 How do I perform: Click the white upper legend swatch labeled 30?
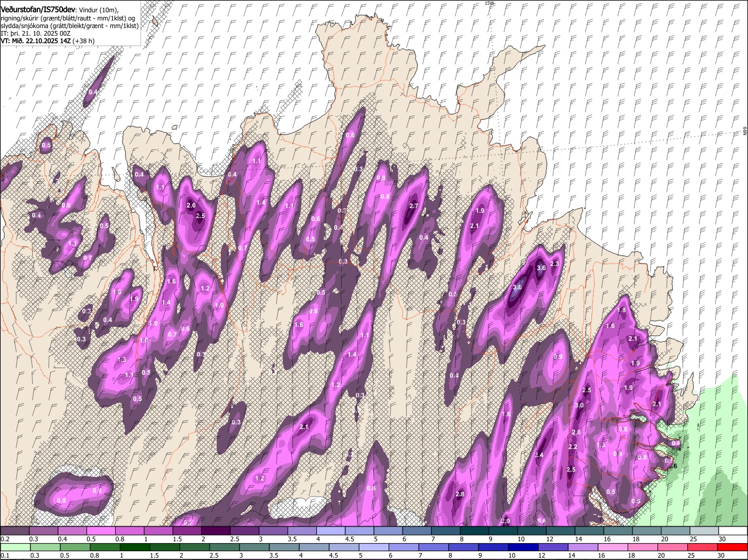point(733,531)
